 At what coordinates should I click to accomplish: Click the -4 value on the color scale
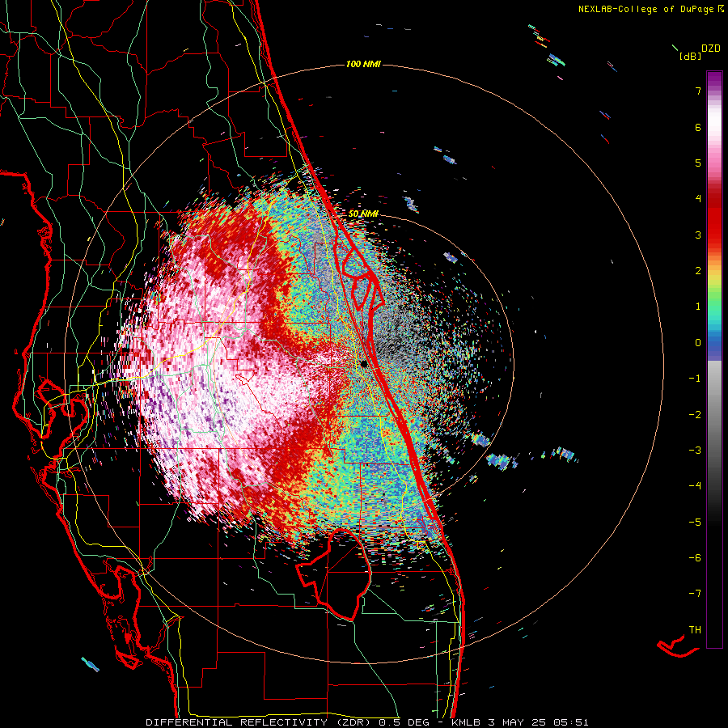(x=695, y=486)
